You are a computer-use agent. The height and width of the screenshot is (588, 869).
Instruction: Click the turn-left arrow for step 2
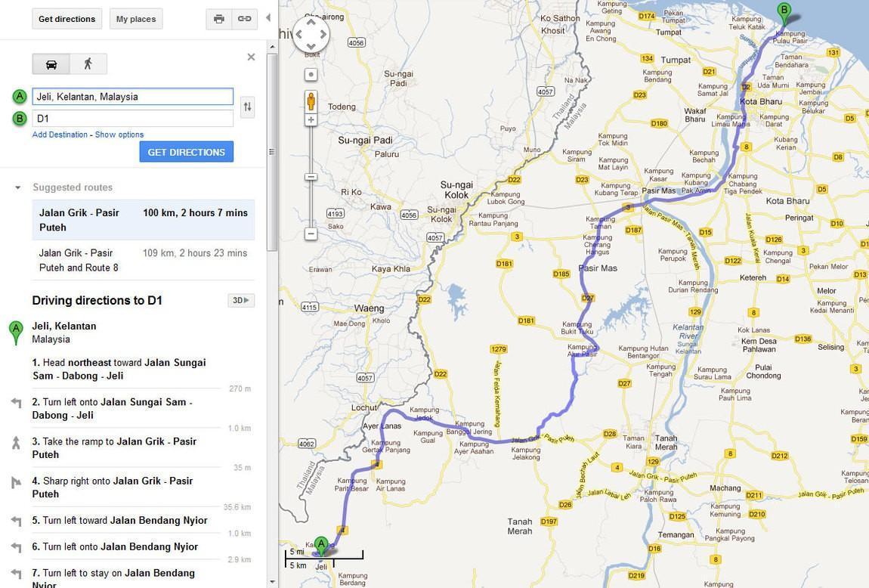tap(16, 403)
